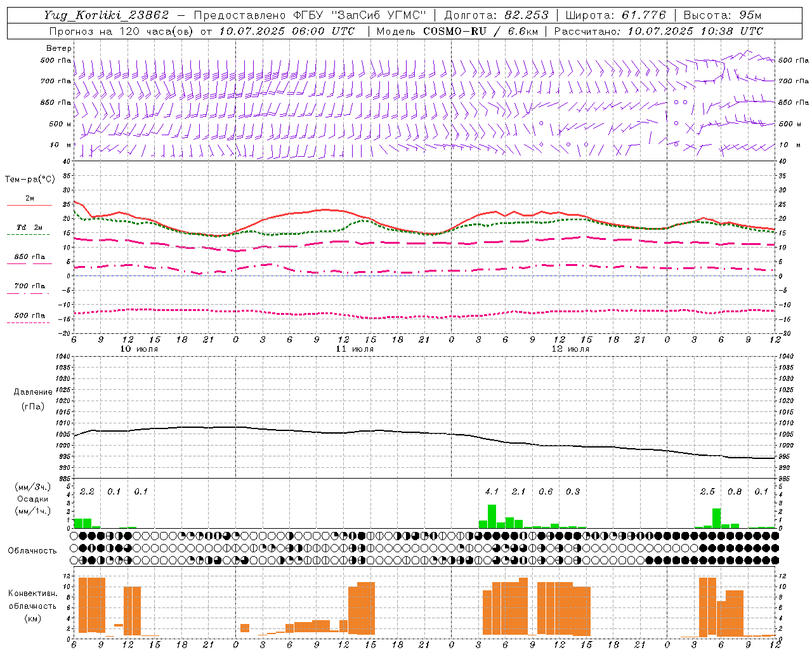The image size is (812, 650).
Task: Click the Давление pressure panel label
Action: point(33,392)
